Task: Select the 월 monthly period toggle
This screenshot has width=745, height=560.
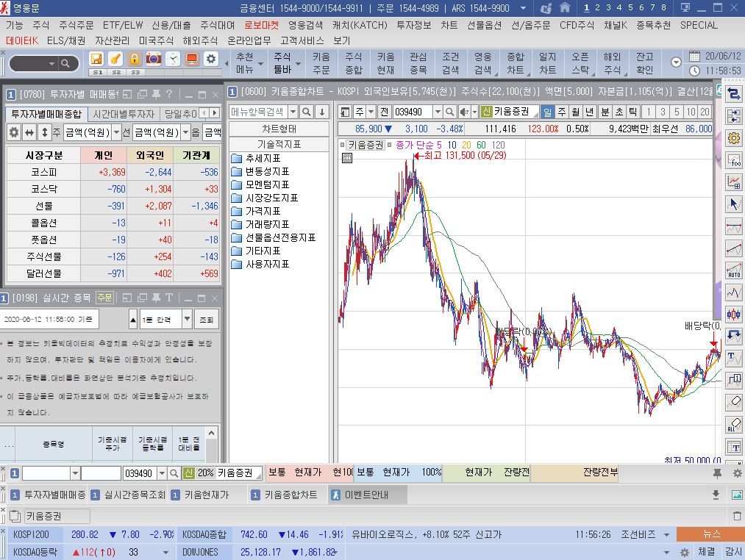Action: 576,112
